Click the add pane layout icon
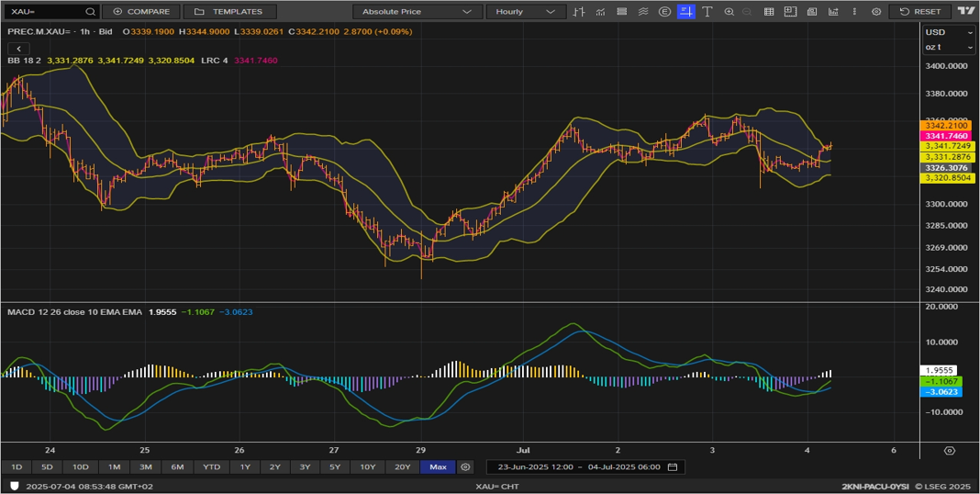The width and height of the screenshot is (980, 494). pos(791,11)
